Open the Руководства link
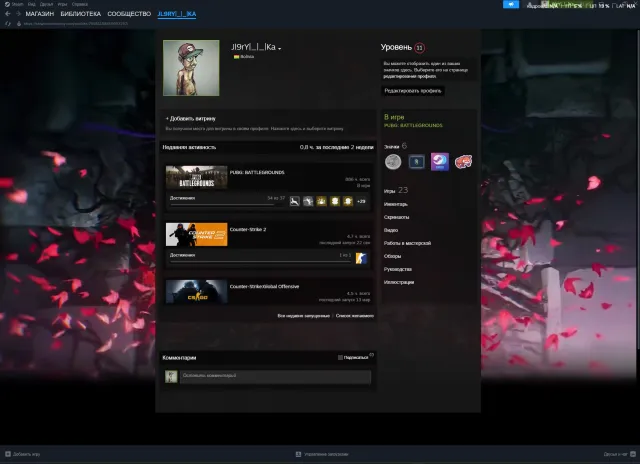The image size is (640, 464). pyautogui.click(x=398, y=269)
